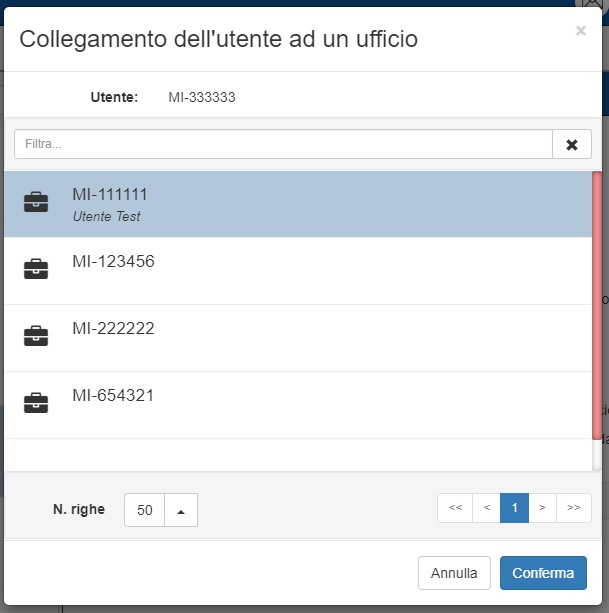Click the rows-per-page value 50
The width and height of the screenshot is (609, 613).
(145, 510)
